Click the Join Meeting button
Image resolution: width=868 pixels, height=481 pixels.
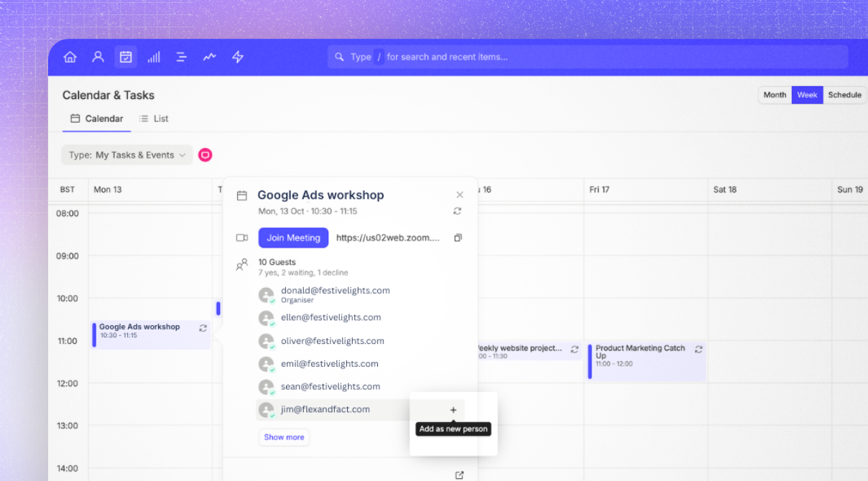point(293,238)
